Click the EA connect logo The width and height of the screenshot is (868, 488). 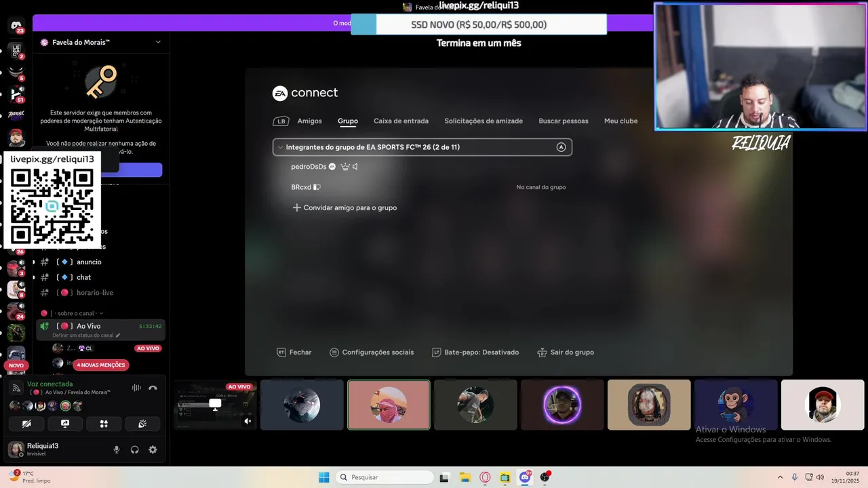tap(305, 93)
